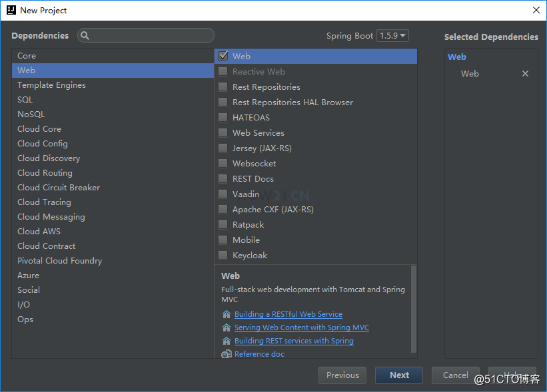
Task: Click house icon beside Serving Web Content
Action: pyautogui.click(x=227, y=327)
